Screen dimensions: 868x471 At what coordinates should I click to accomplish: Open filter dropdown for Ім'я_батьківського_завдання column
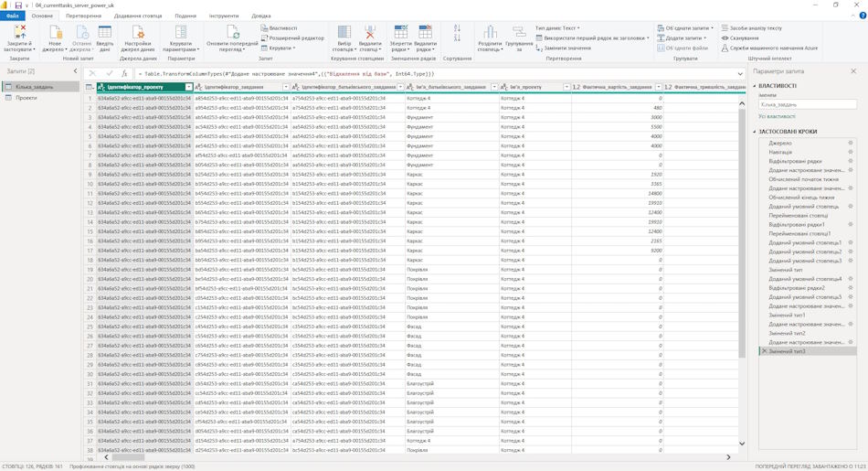tap(493, 87)
